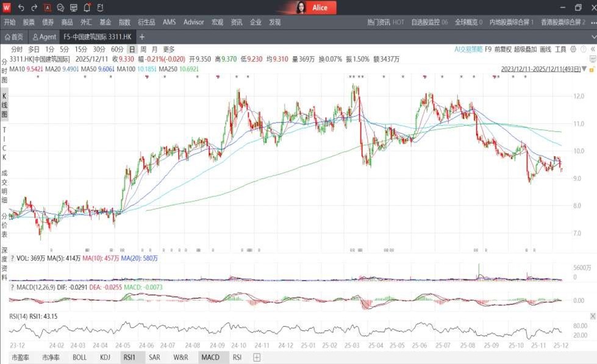Close the RSI indicator panel
The height and width of the screenshot is (364, 597).
tap(592, 316)
